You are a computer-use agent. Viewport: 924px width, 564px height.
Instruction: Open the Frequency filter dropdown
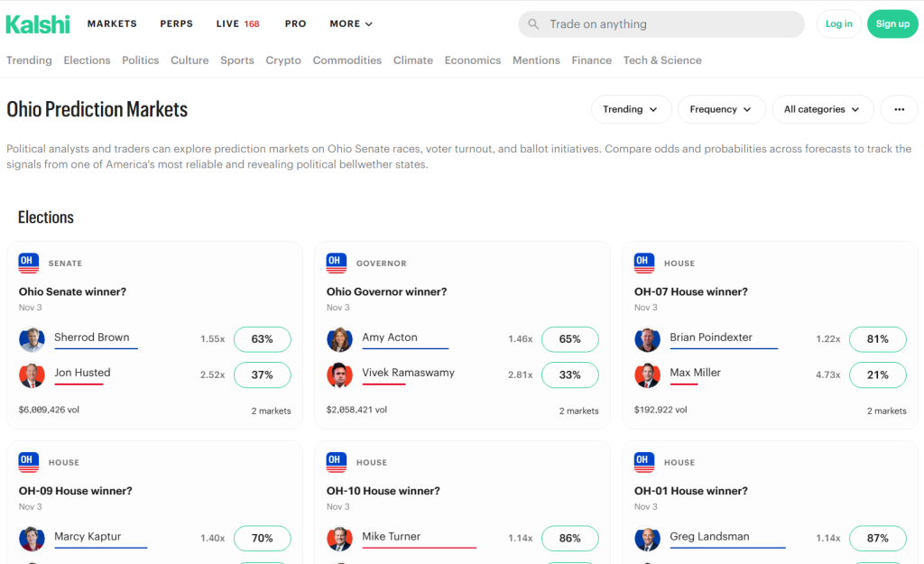click(721, 109)
